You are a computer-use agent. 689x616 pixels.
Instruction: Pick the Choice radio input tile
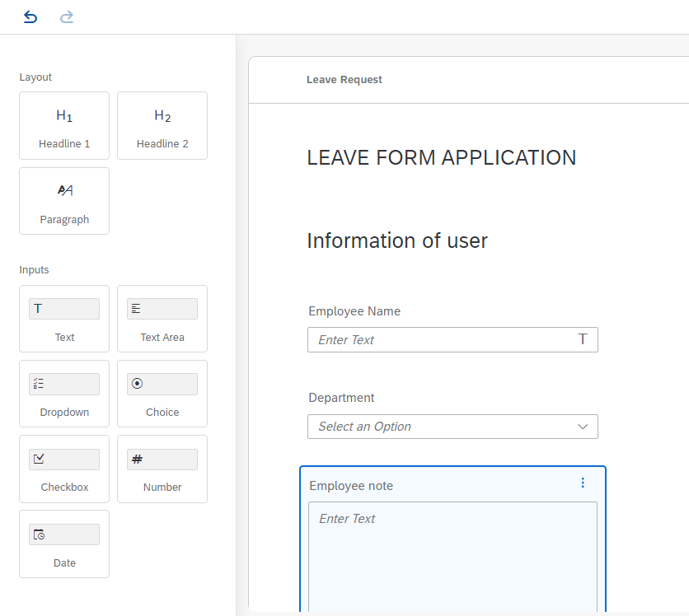click(x=162, y=394)
